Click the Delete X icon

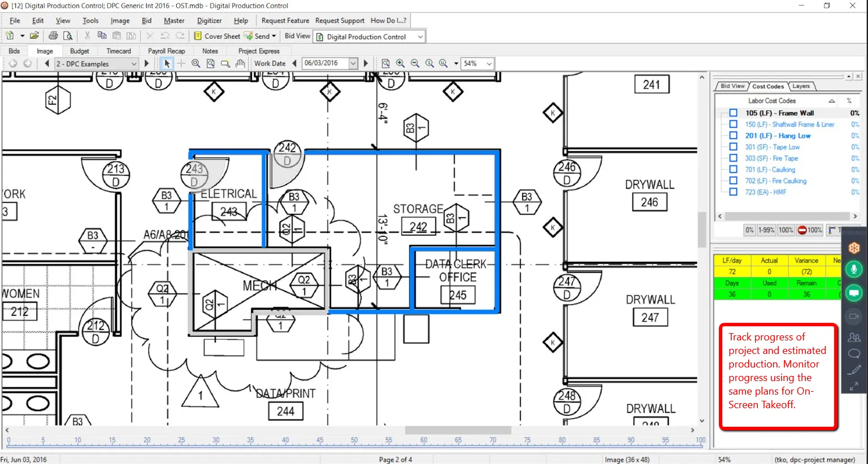tap(150, 36)
